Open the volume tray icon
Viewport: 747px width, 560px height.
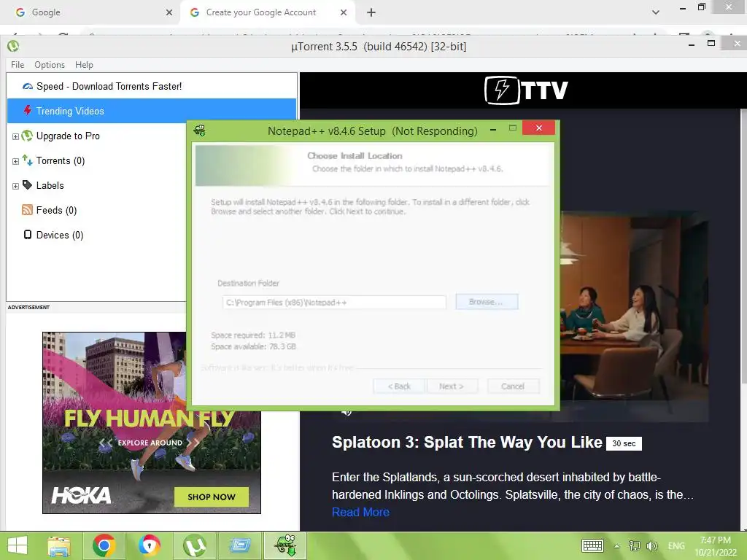point(651,545)
